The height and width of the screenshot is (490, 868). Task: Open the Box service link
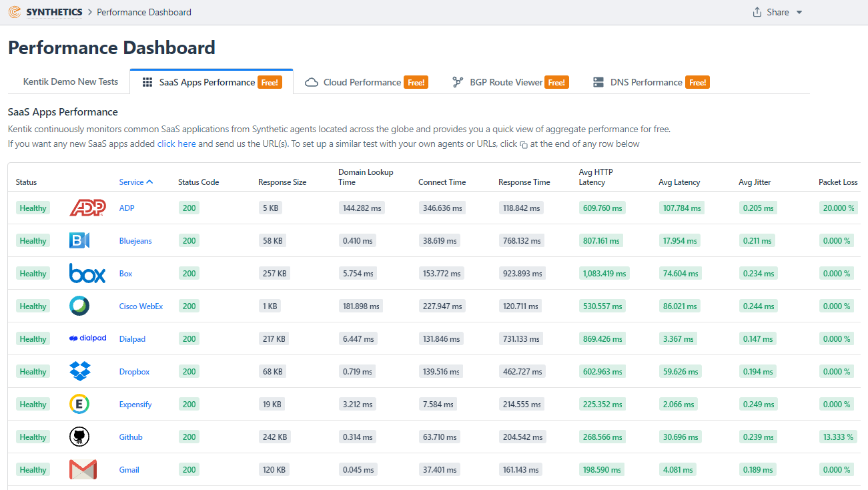[x=126, y=274]
